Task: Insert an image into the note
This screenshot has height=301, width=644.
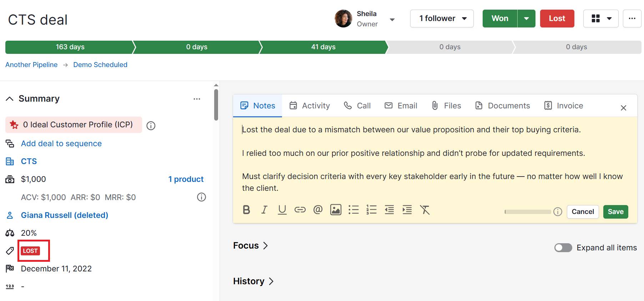Action: tap(336, 210)
